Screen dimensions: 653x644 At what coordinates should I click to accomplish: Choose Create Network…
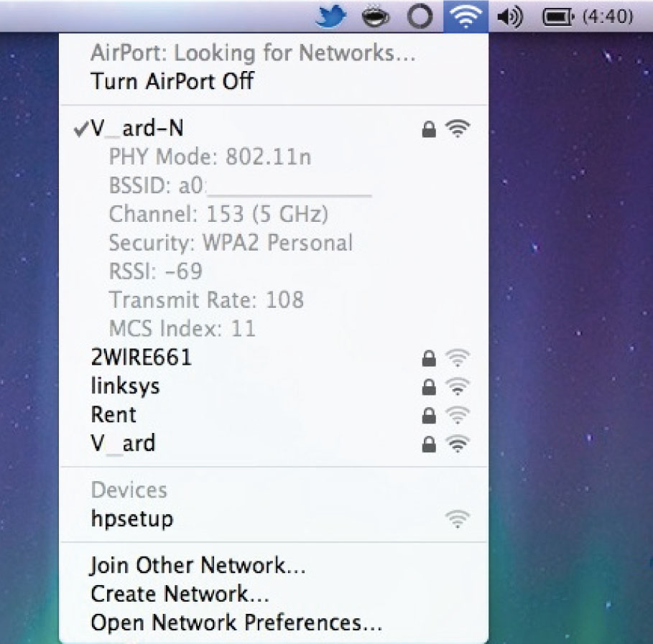click(x=274, y=594)
